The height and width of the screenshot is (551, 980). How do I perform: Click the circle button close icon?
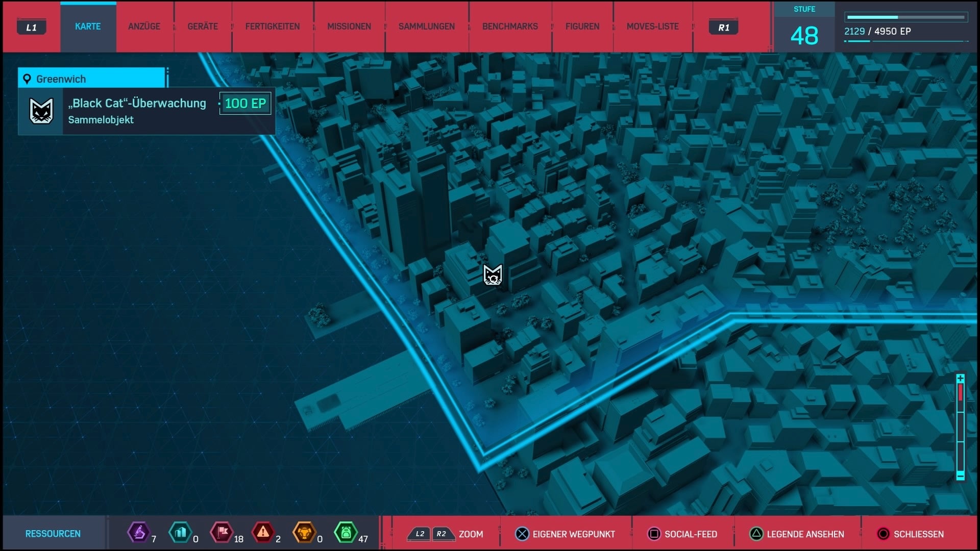pos(883,534)
